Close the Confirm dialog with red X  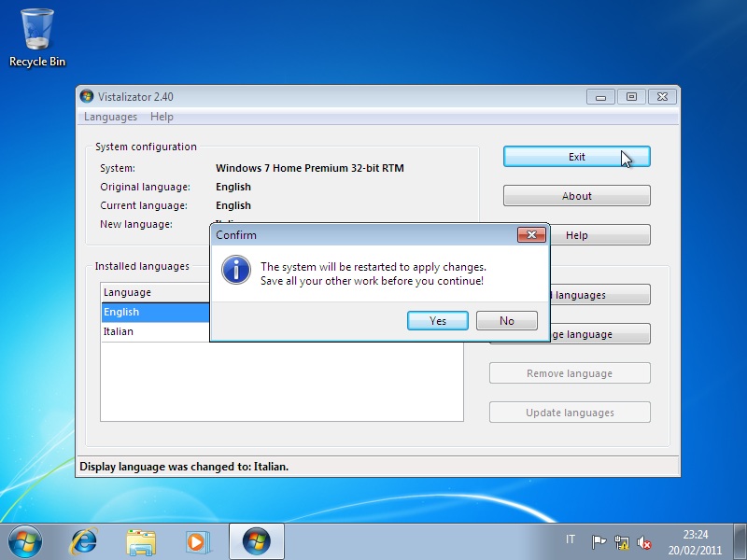[531, 235]
